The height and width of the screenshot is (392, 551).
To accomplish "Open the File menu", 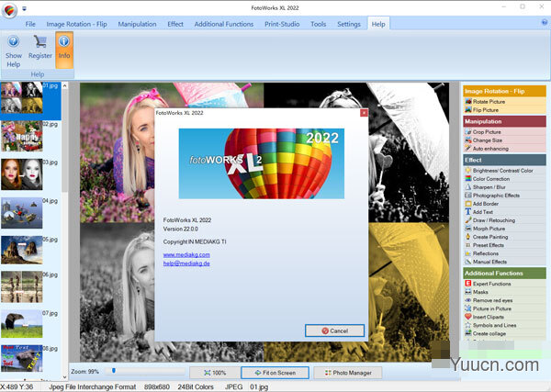I will point(30,24).
